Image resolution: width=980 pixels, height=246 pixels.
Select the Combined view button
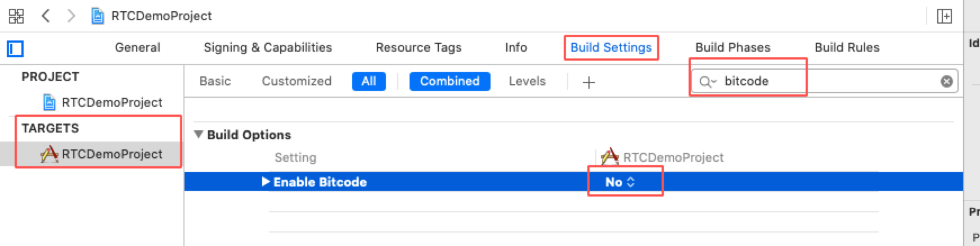[449, 81]
